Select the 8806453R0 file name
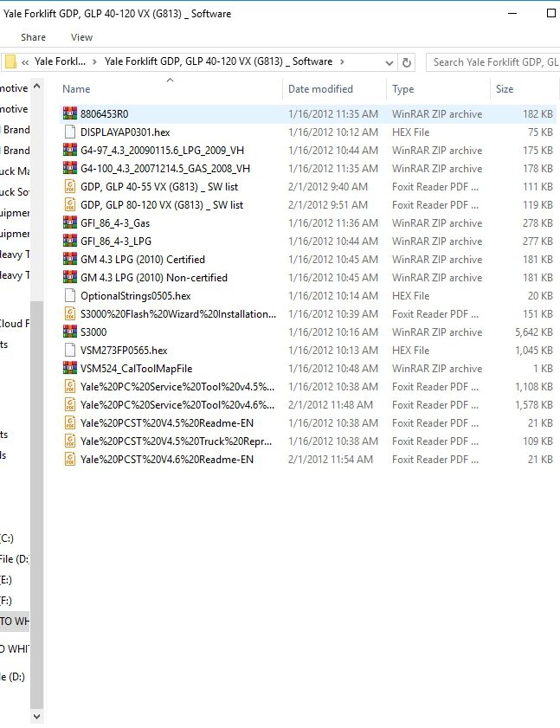Image resolution: width=560 pixels, height=728 pixels. [104, 113]
